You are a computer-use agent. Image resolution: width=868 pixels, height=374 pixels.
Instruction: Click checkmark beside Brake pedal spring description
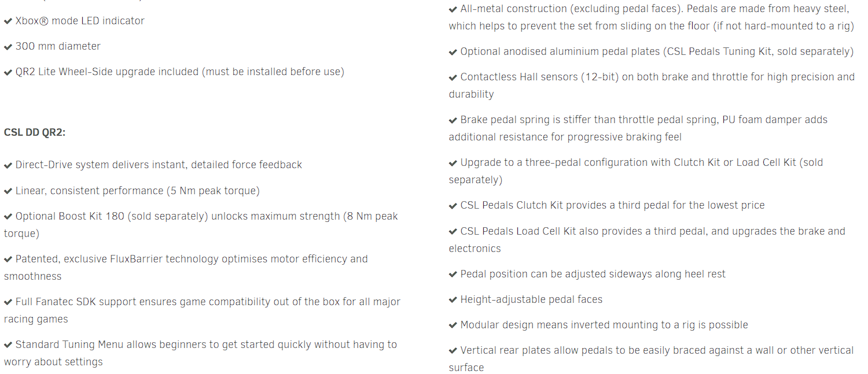pos(453,120)
